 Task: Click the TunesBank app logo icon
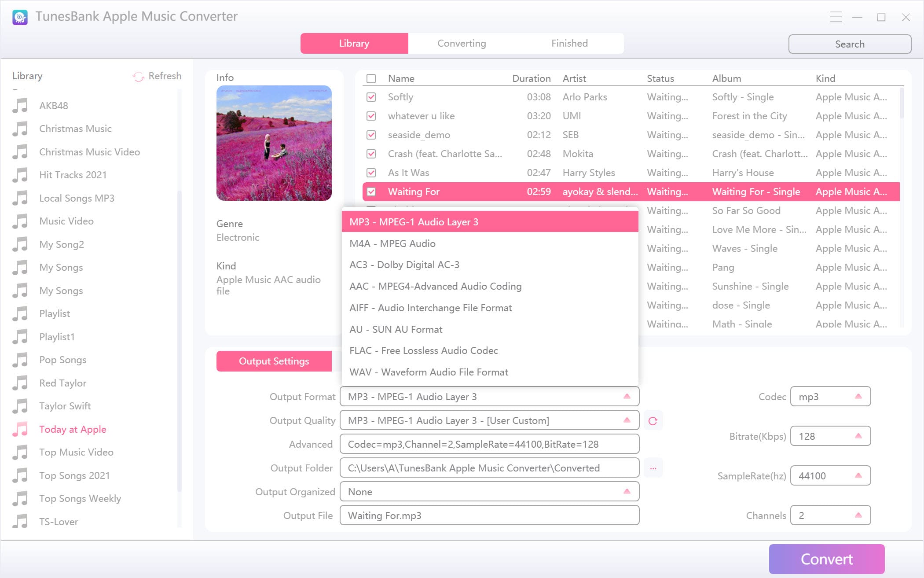[x=20, y=17]
